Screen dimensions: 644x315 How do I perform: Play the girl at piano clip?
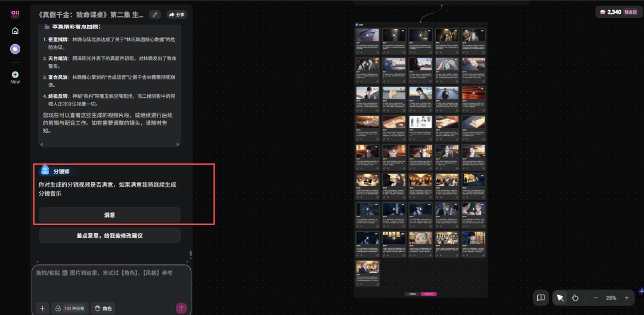click(x=394, y=180)
